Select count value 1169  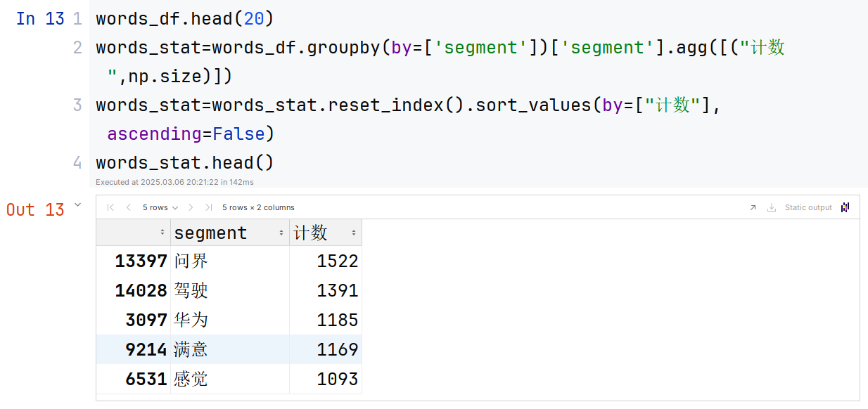[x=326, y=349]
